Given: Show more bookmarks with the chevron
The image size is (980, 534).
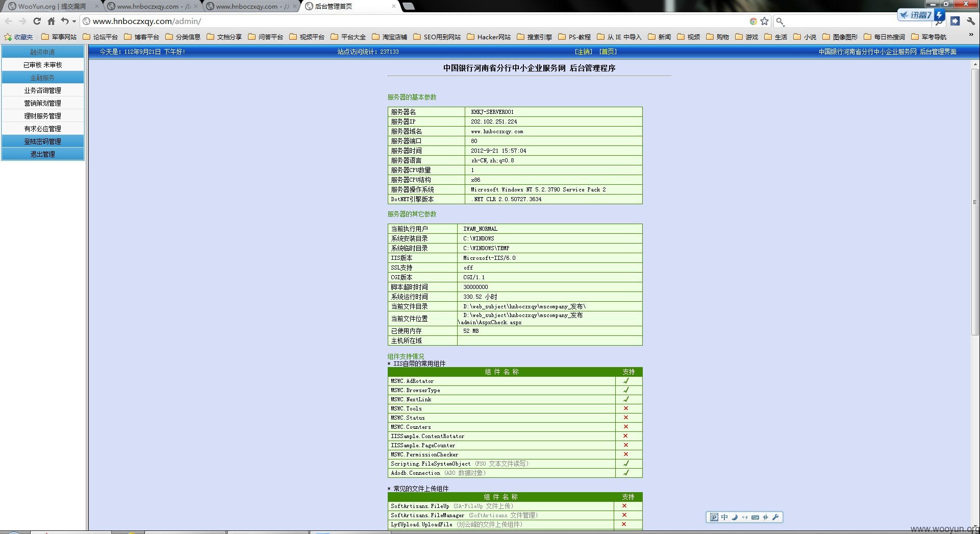Looking at the screenshot, I should point(970,35).
